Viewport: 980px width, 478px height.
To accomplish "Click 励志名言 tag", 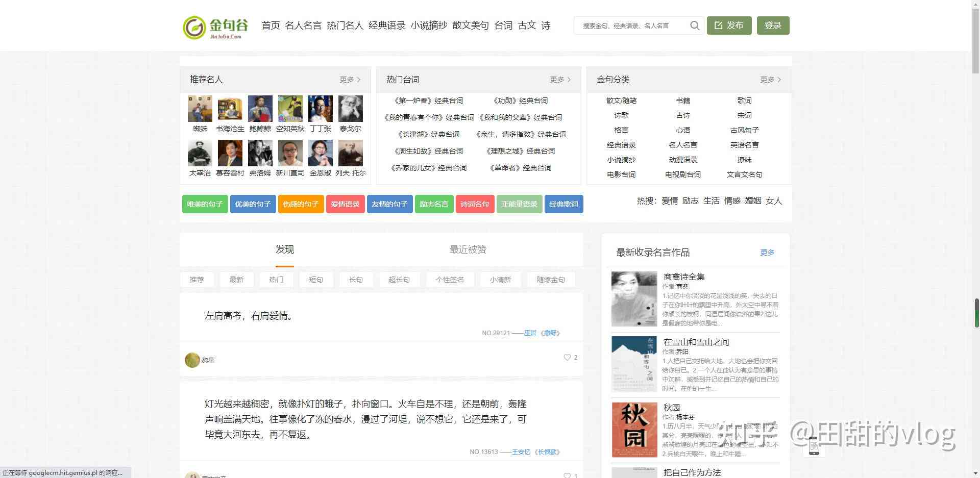I will (434, 204).
